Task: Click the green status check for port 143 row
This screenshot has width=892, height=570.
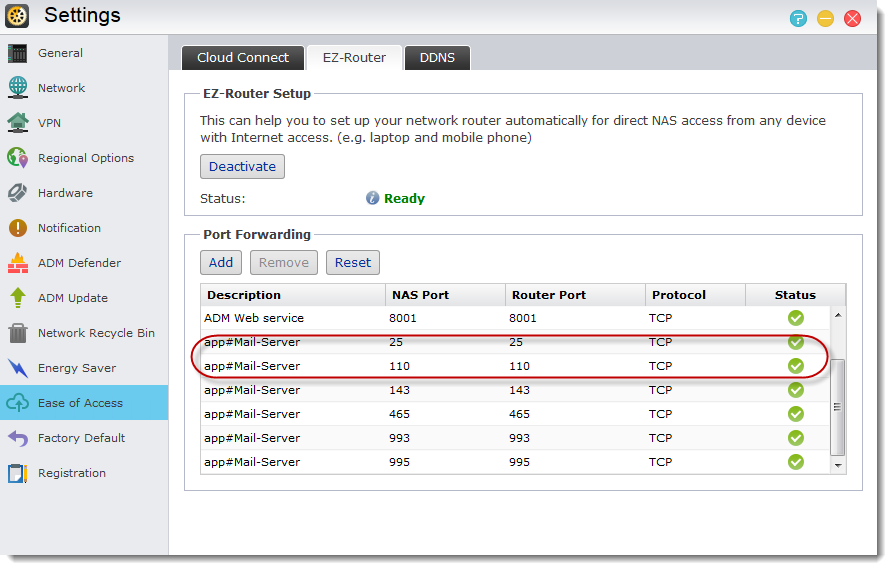Action: click(x=796, y=390)
